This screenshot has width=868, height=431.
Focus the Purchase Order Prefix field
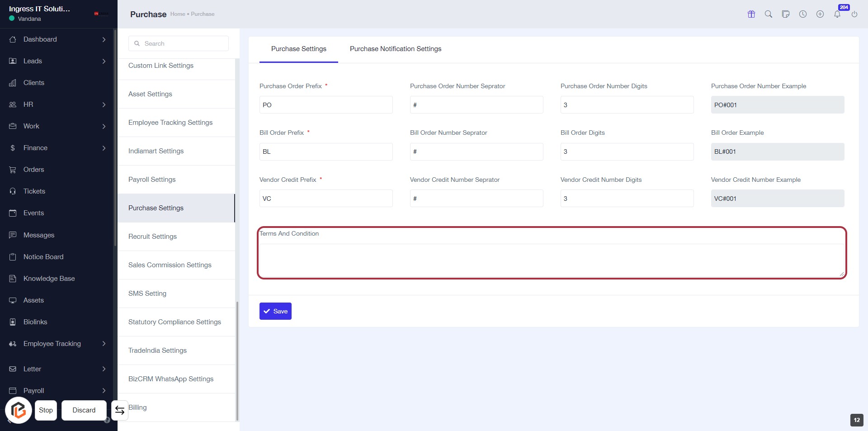[x=325, y=105]
